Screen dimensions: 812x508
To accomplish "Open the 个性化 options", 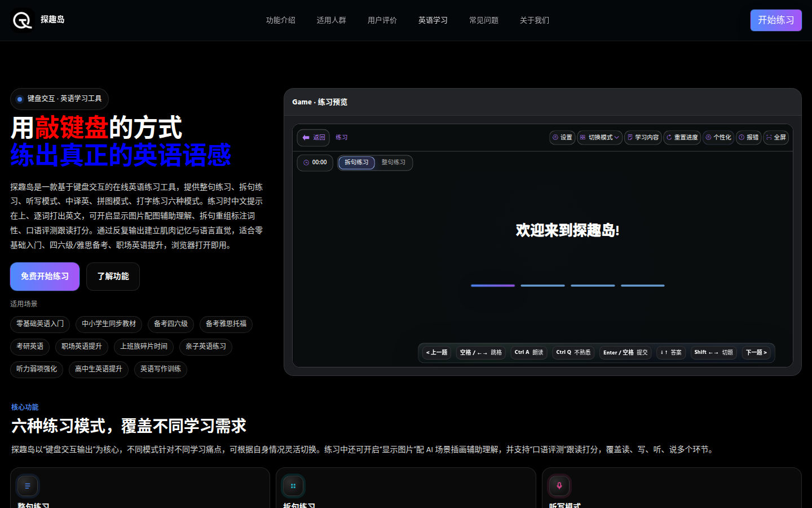I will pos(718,138).
